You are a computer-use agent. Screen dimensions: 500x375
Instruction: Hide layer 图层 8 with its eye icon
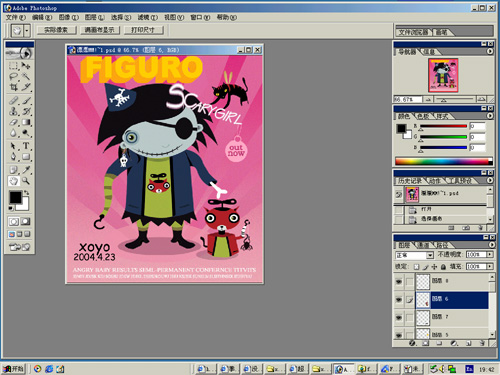[399, 282]
